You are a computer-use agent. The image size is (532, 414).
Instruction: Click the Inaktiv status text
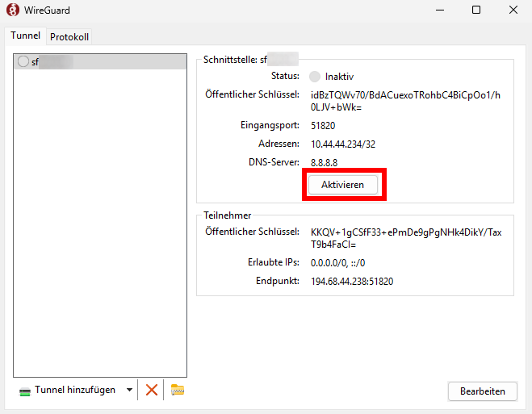click(x=339, y=77)
